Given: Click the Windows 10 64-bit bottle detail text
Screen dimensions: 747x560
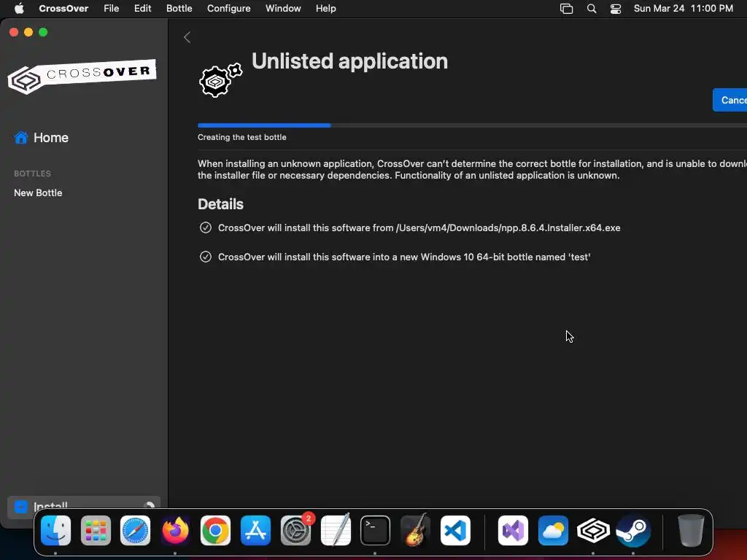Looking at the screenshot, I should 404,257.
